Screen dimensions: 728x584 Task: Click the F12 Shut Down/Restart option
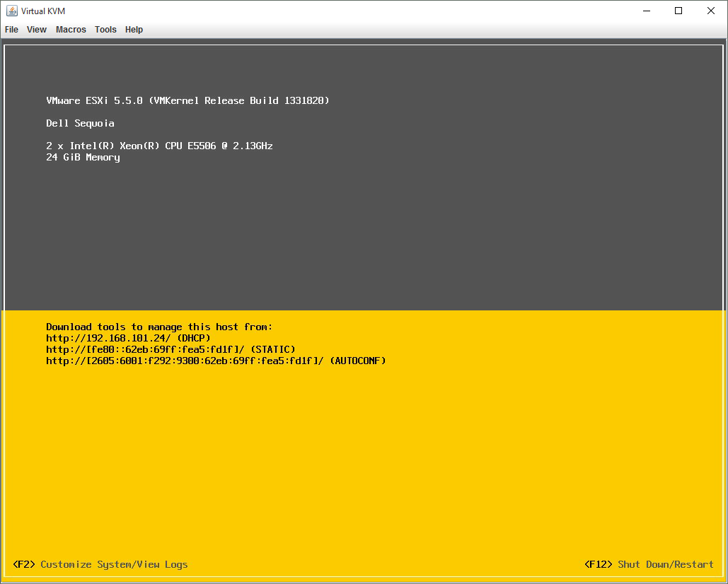(x=649, y=564)
